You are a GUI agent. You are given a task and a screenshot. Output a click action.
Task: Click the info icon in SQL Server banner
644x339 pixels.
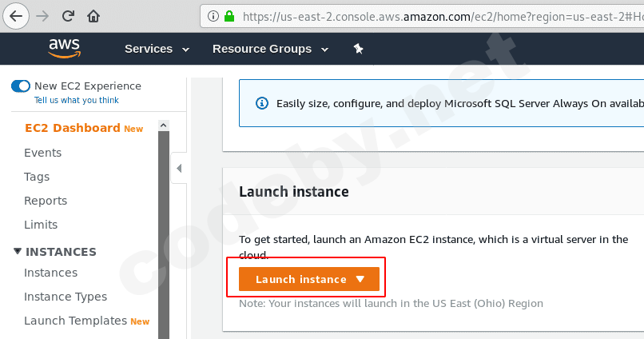tap(261, 103)
